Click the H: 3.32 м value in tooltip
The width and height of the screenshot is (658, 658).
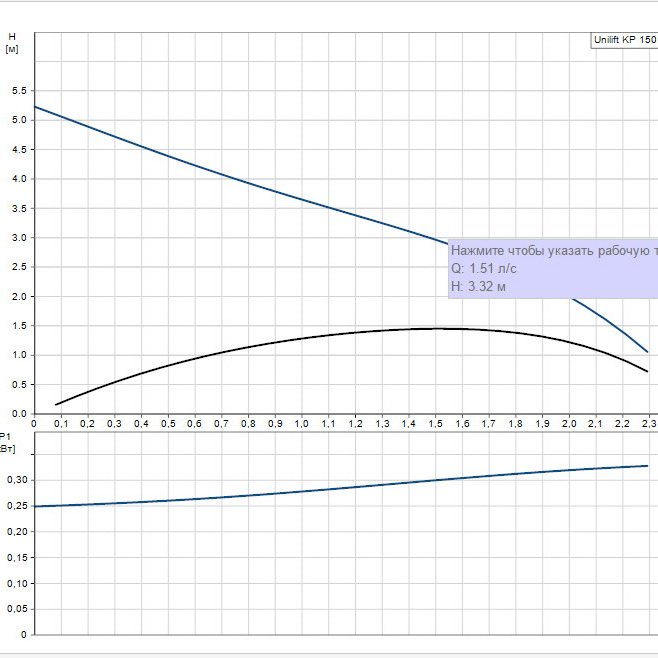tap(479, 287)
